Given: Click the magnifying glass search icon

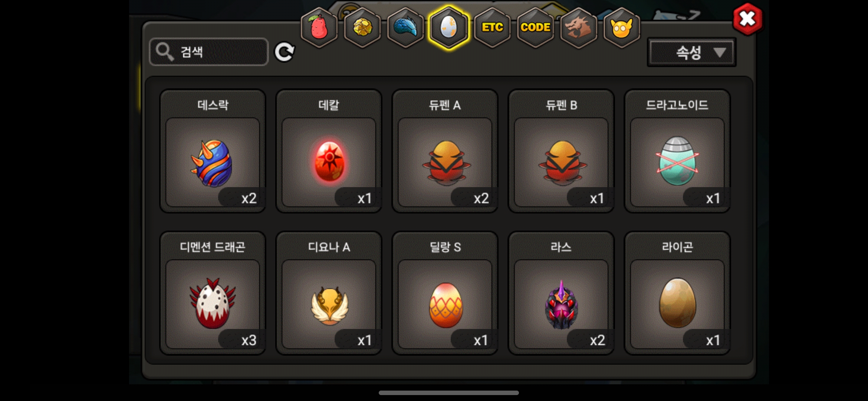Looking at the screenshot, I should (164, 51).
